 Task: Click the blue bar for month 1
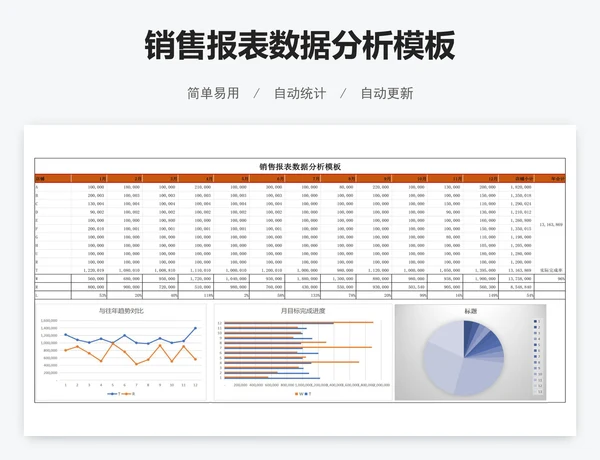point(272,378)
